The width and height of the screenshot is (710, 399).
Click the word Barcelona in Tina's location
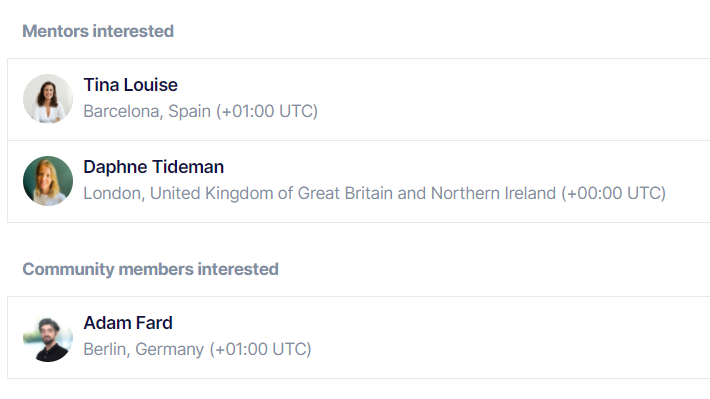point(123,111)
